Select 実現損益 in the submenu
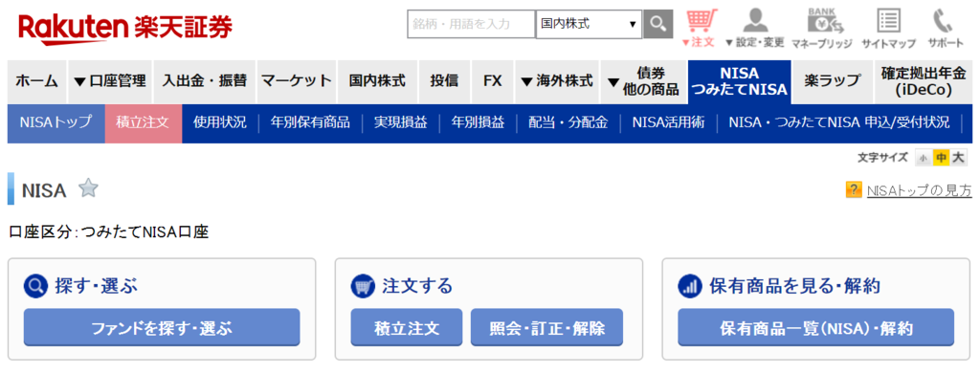The image size is (980, 374). 401,123
